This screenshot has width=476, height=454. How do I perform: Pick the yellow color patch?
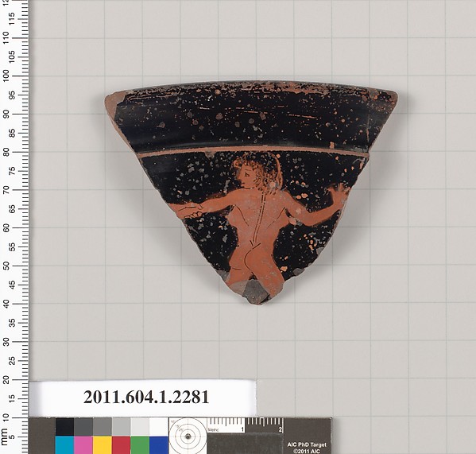click(103, 445)
